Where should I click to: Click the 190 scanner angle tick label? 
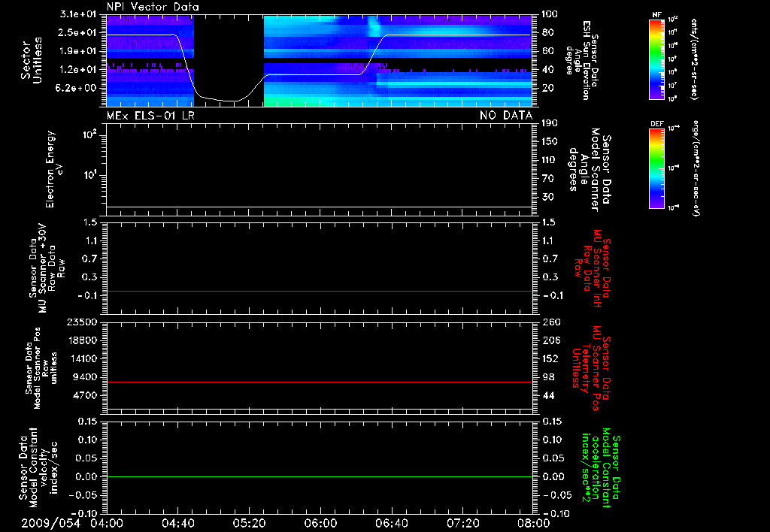click(x=550, y=123)
